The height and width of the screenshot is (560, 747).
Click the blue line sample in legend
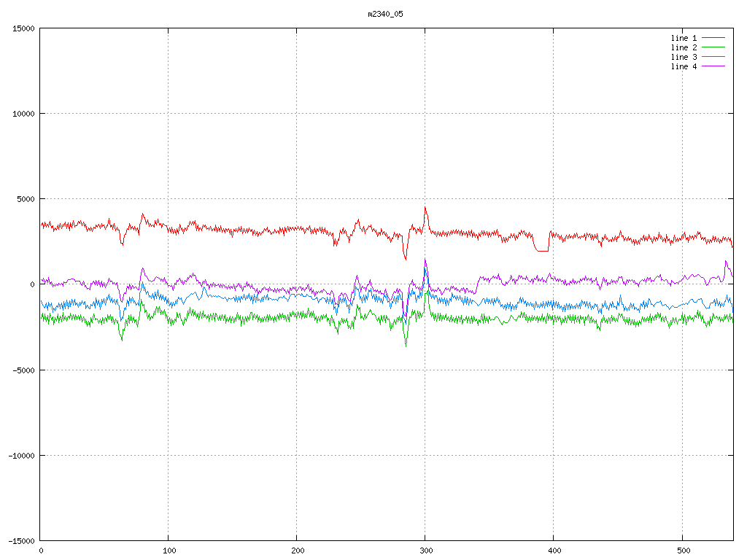coord(713,57)
